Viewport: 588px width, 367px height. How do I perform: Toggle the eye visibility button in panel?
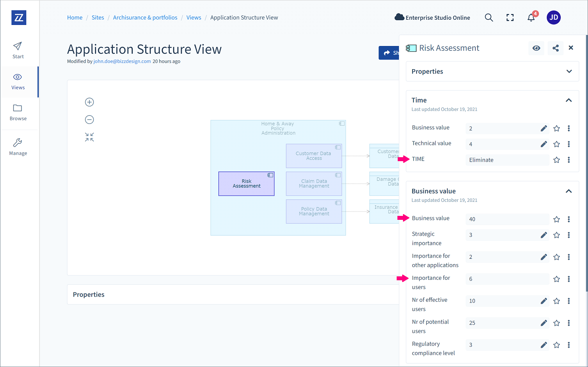click(x=536, y=48)
